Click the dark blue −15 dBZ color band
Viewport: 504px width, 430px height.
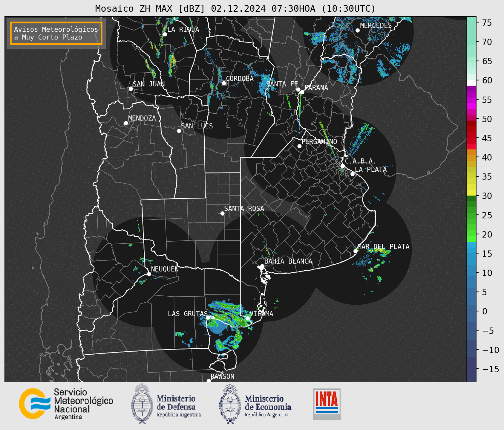click(x=471, y=370)
